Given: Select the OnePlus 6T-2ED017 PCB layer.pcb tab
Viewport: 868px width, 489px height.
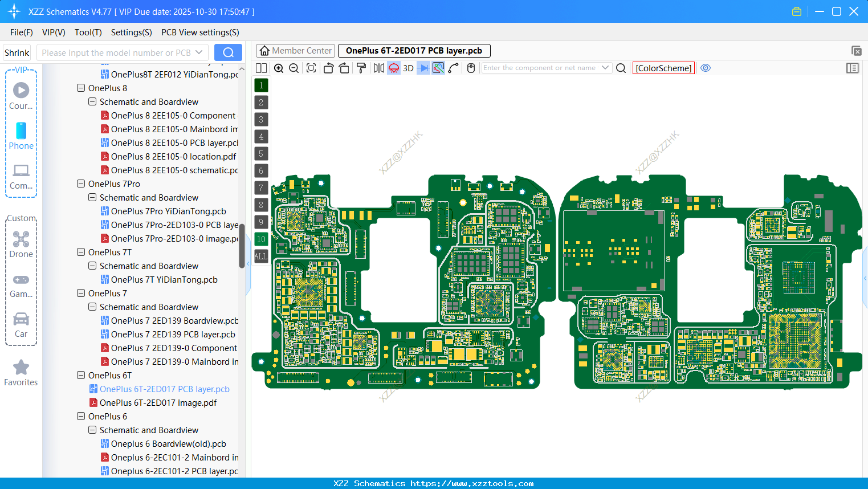Looking at the screenshot, I should click(414, 51).
